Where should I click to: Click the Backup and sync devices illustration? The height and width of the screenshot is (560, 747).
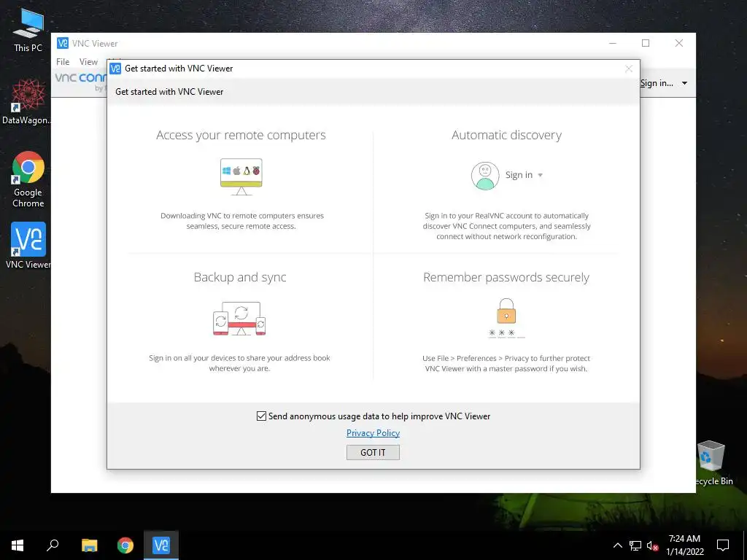point(239,319)
